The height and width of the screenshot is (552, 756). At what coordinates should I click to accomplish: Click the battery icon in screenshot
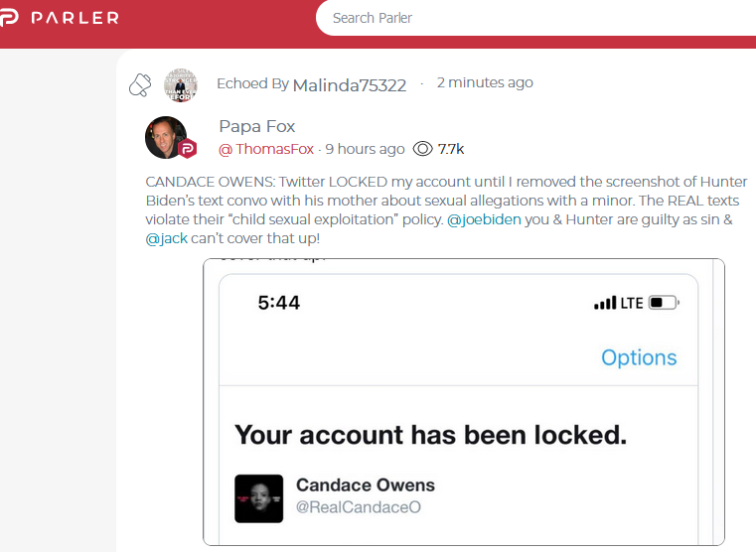[x=663, y=303]
